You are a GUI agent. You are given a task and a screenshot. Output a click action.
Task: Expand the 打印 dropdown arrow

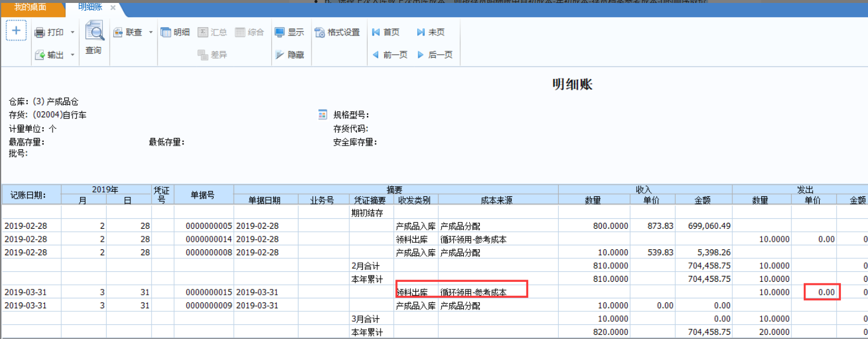click(73, 32)
